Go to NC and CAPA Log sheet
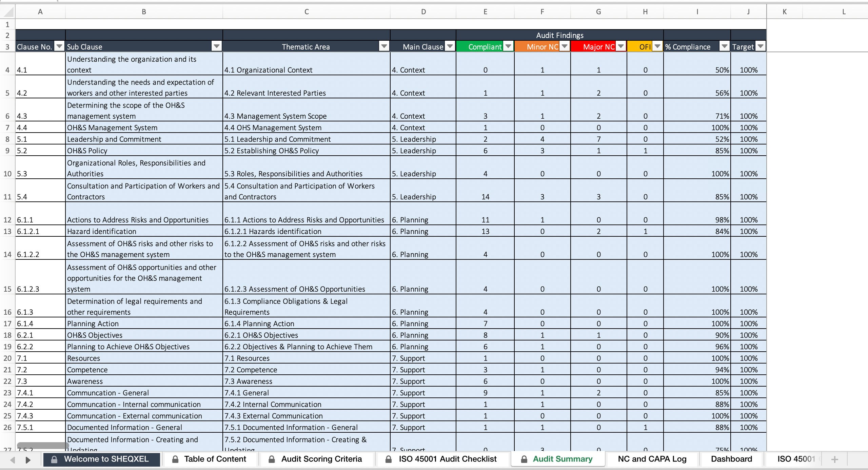 652,459
